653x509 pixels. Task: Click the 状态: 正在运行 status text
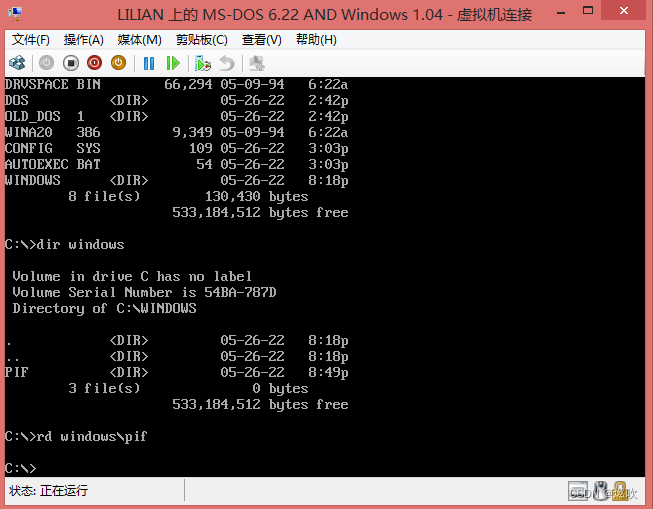(48, 491)
